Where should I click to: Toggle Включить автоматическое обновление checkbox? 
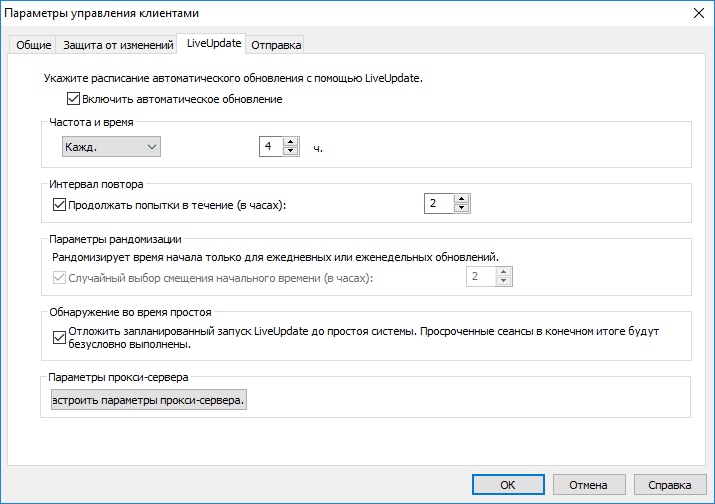73,99
